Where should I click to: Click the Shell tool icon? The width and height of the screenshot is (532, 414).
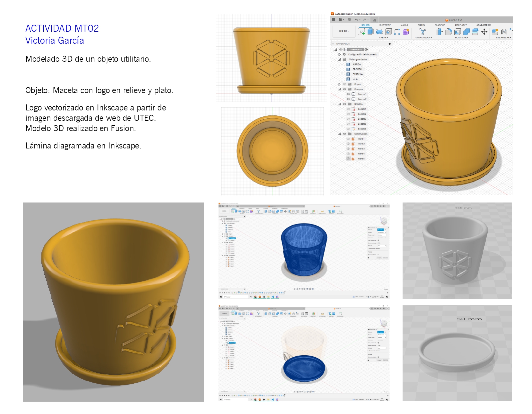[x=458, y=32]
